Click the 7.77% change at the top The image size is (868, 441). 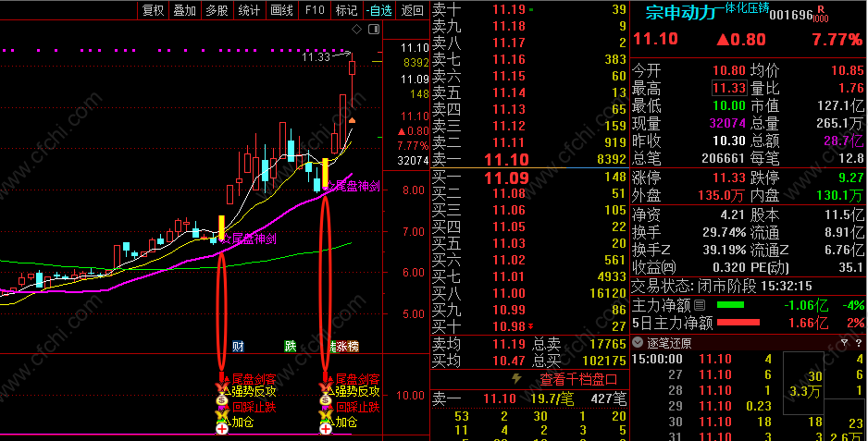(837, 39)
